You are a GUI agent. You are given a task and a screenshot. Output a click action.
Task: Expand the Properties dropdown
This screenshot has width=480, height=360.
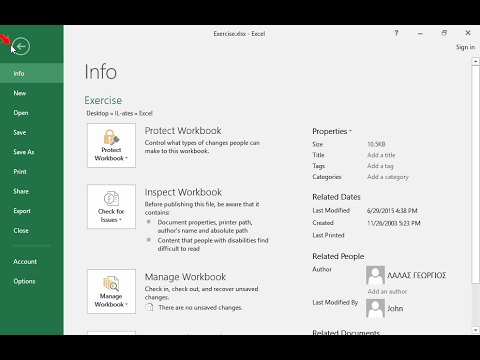coord(332,131)
